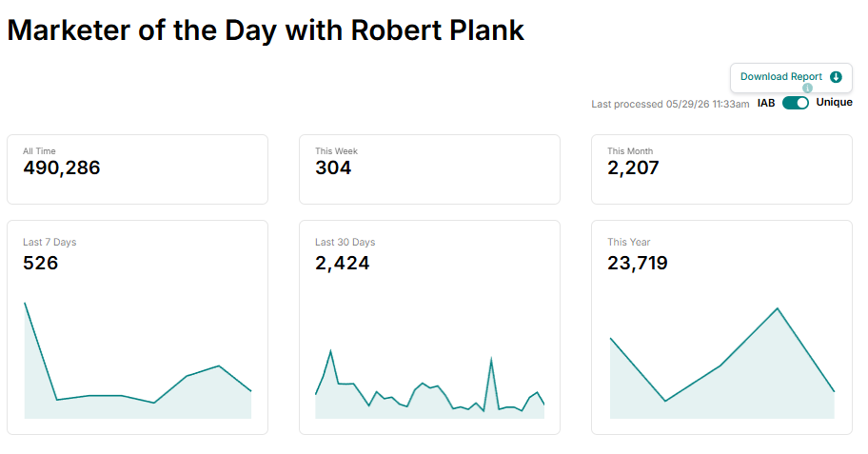Select the IAB label

click(766, 103)
